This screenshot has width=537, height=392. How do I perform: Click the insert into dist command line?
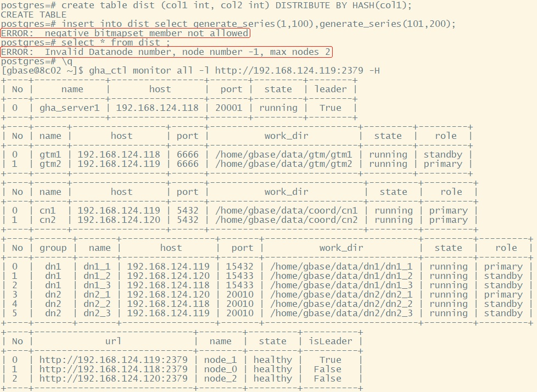click(x=228, y=24)
